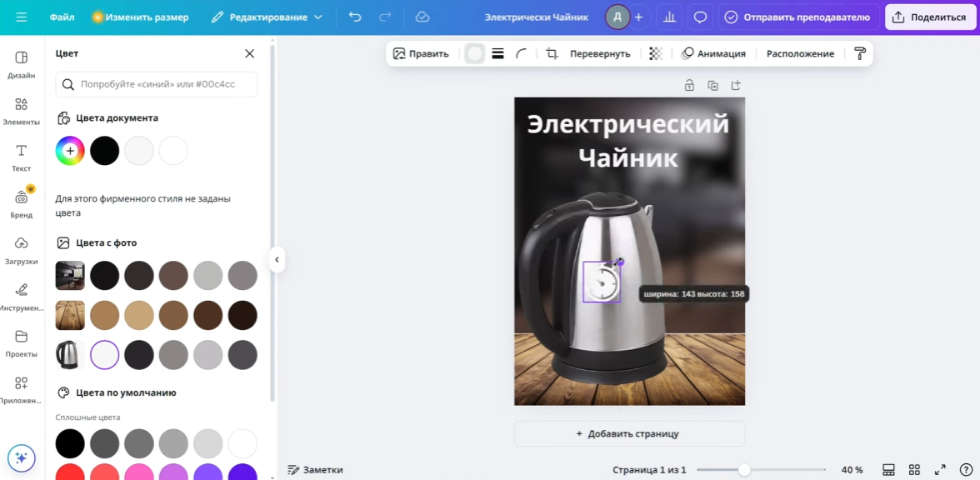Open the Анимация panel

coord(713,53)
